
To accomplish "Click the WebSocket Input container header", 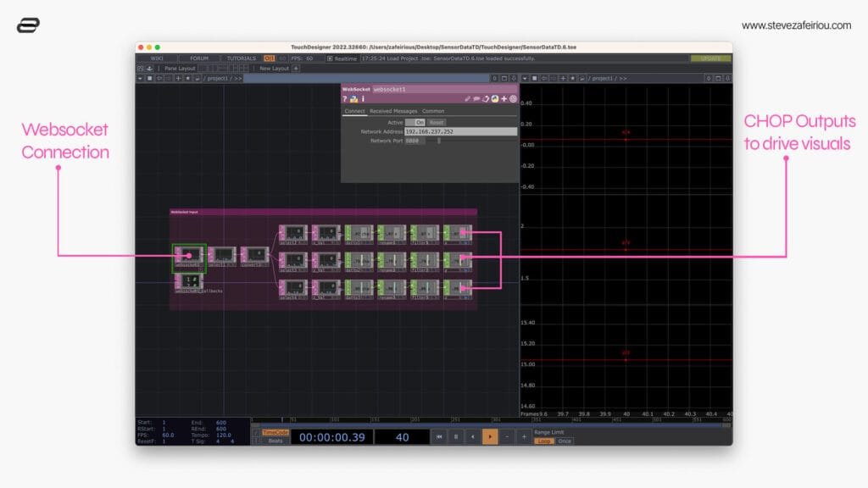I will [x=323, y=212].
